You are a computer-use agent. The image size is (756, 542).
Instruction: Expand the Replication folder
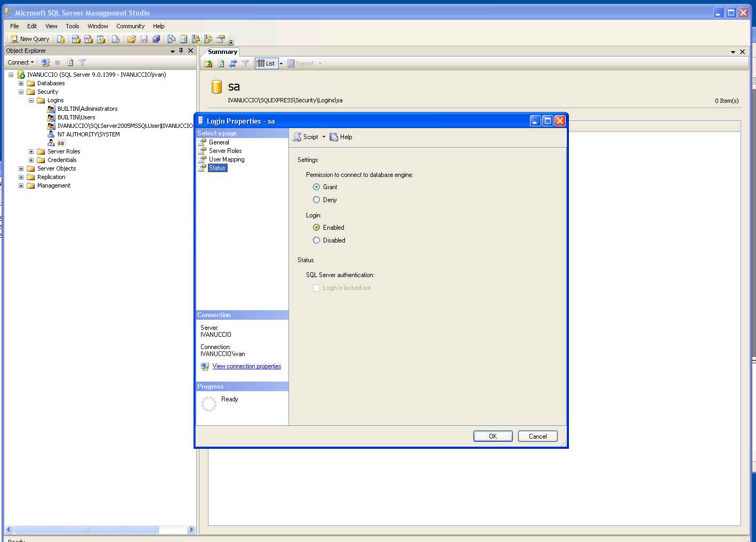[21, 177]
